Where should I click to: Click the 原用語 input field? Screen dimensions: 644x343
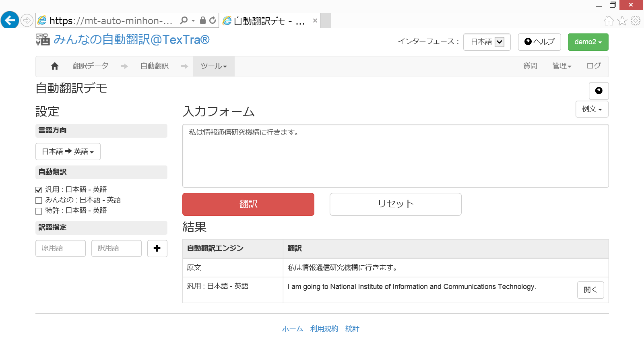tap(60, 248)
